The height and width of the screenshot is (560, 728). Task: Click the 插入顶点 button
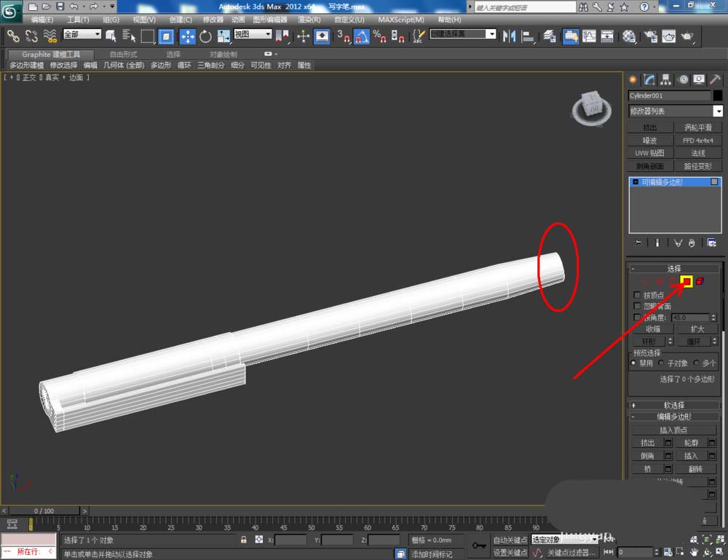click(673, 430)
